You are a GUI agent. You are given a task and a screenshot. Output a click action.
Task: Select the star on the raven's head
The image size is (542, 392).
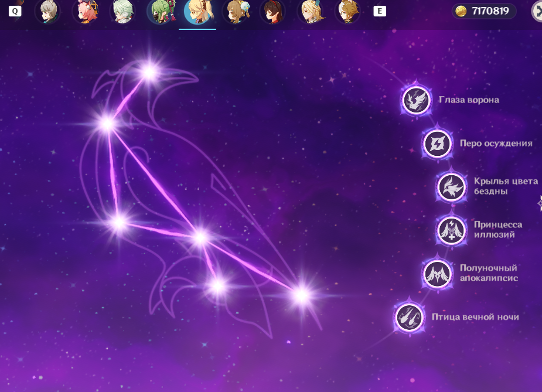(x=149, y=72)
